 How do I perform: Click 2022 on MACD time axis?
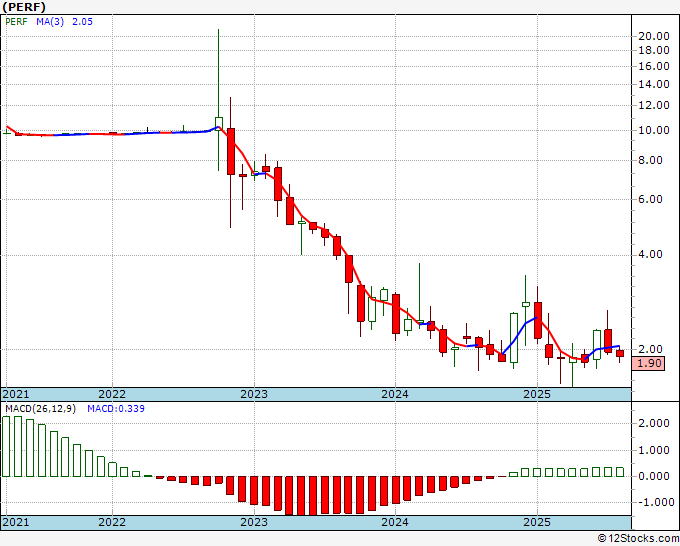(112, 522)
